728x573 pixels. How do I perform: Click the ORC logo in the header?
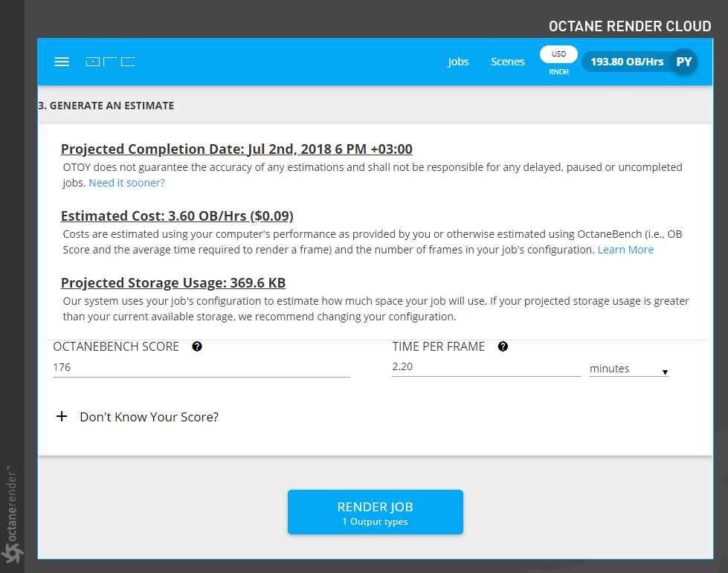point(110,62)
